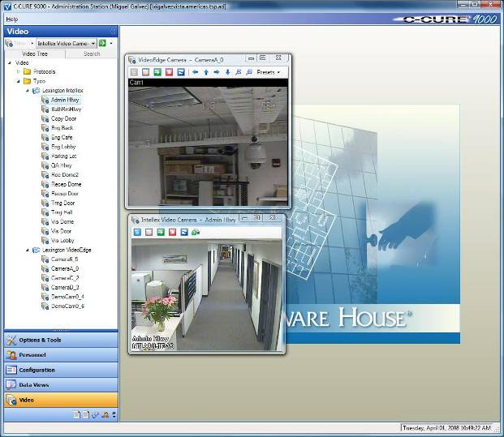The image size is (504, 437).
Task: Pan left in the VideoEdge Camera window
Action: pos(195,72)
